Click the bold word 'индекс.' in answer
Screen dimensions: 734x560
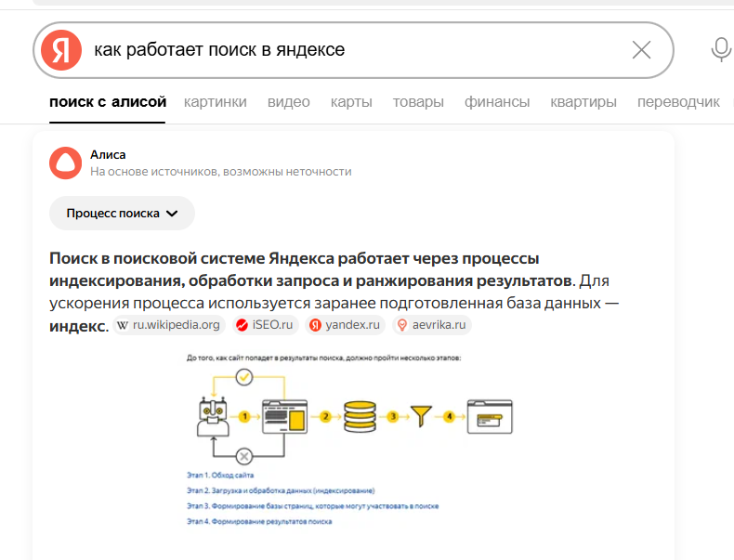tap(79, 326)
